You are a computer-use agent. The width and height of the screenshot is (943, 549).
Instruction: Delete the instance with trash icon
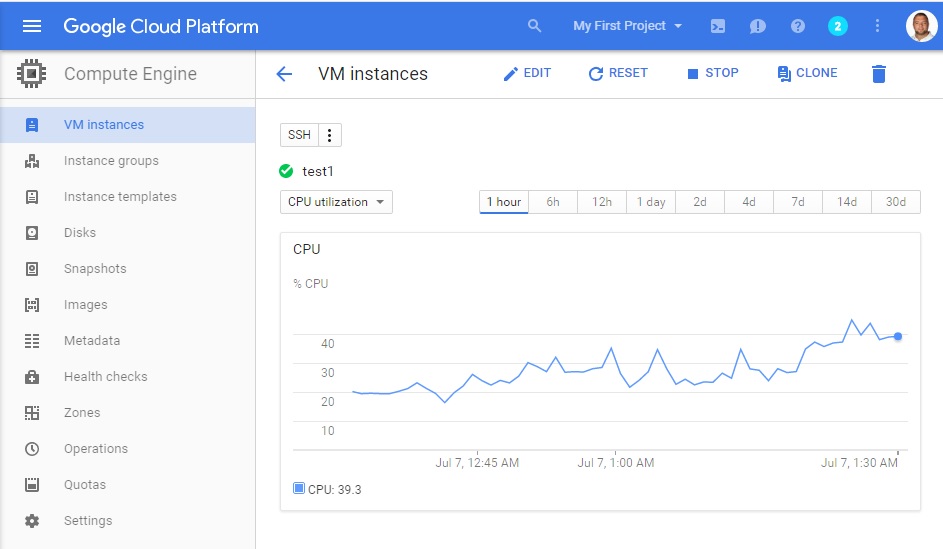tap(879, 73)
